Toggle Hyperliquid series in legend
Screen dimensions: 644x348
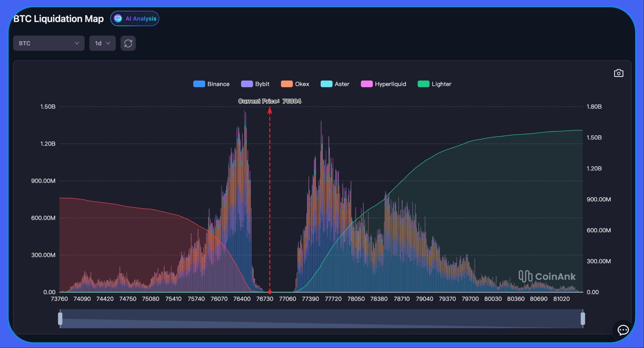coord(383,84)
